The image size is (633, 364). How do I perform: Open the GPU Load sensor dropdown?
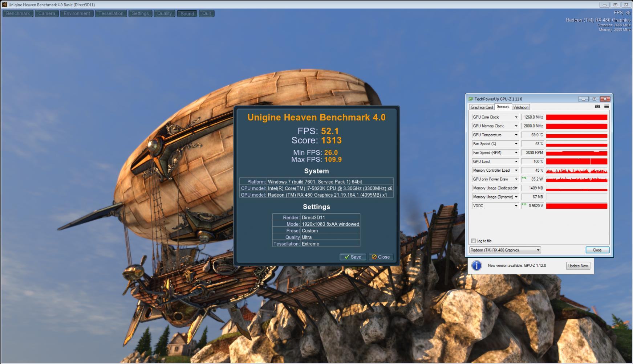point(516,161)
